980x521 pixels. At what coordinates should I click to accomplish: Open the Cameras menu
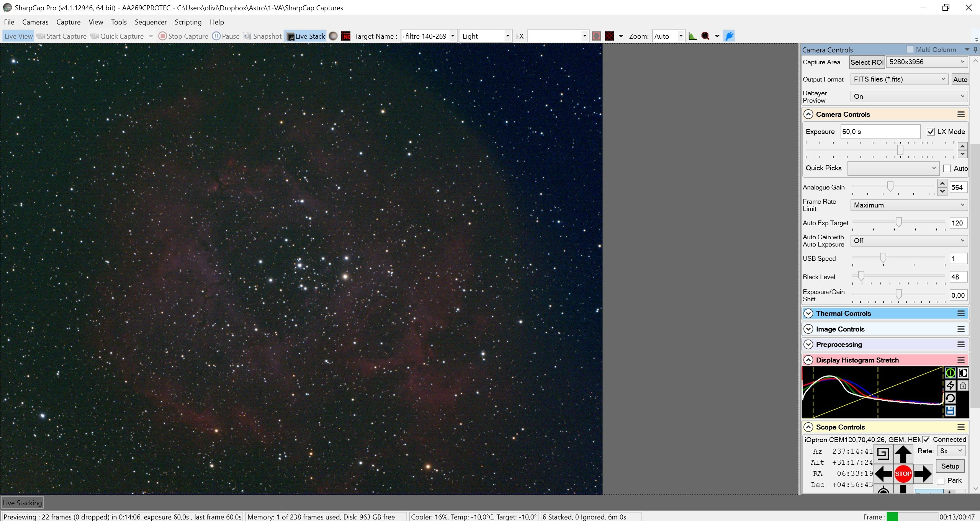coord(35,22)
